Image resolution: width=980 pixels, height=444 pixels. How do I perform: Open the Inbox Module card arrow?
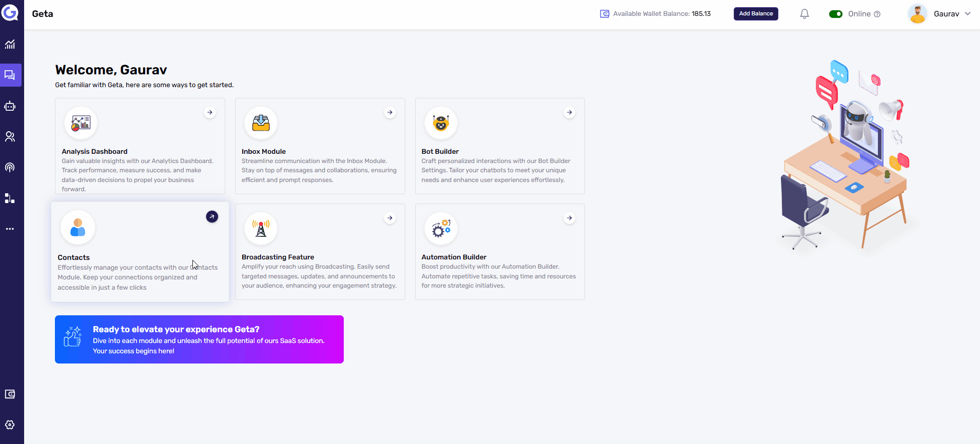coord(390,112)
